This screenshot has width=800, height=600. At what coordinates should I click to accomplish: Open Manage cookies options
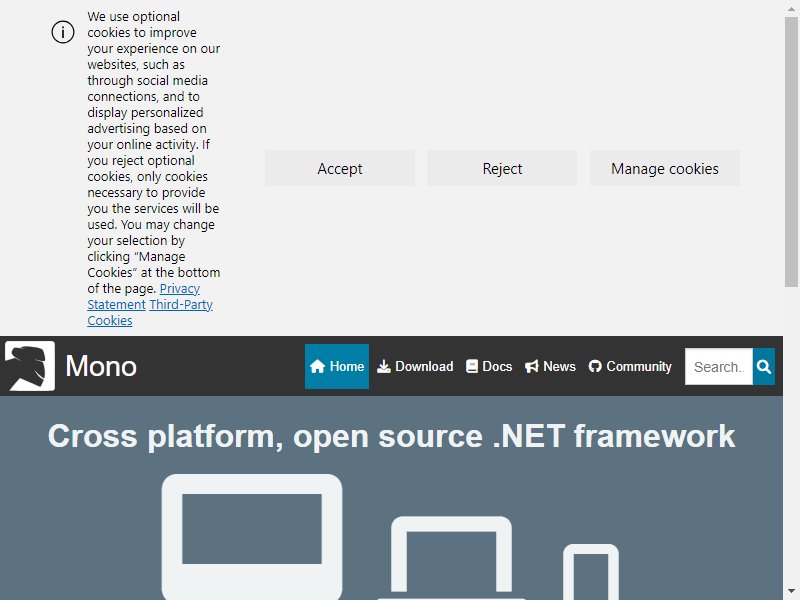click(665, 168)
